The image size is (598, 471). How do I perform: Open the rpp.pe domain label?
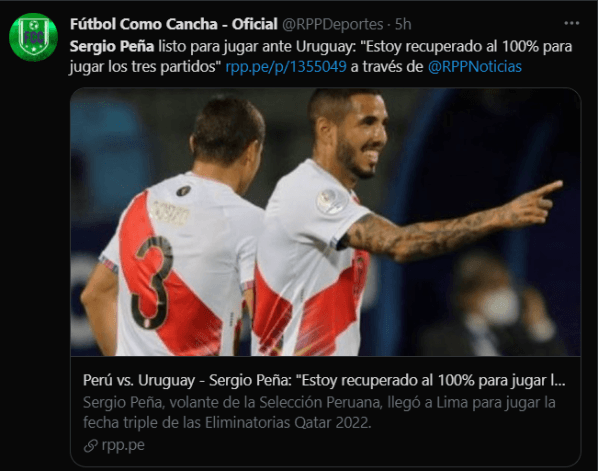[123, 445]
